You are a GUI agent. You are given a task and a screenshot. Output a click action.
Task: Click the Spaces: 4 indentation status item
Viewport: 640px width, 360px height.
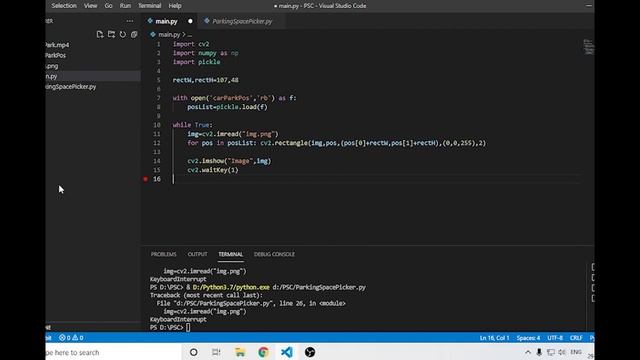coord(528,338)
